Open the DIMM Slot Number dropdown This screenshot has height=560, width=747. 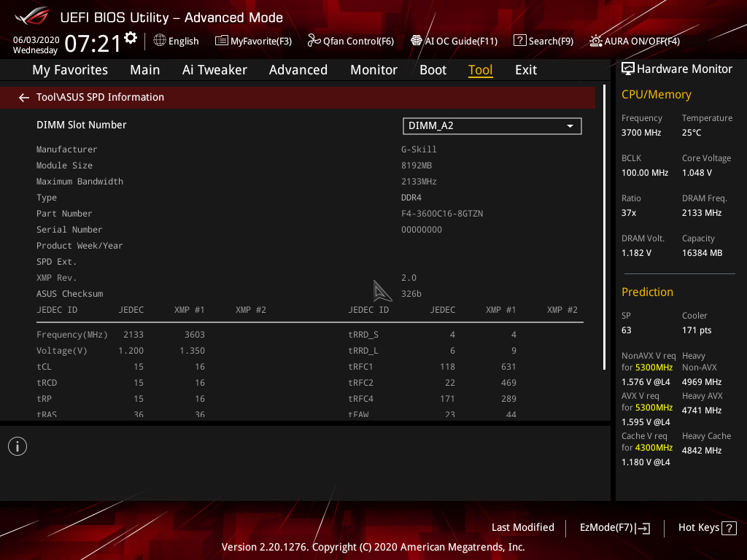[492, 125]
